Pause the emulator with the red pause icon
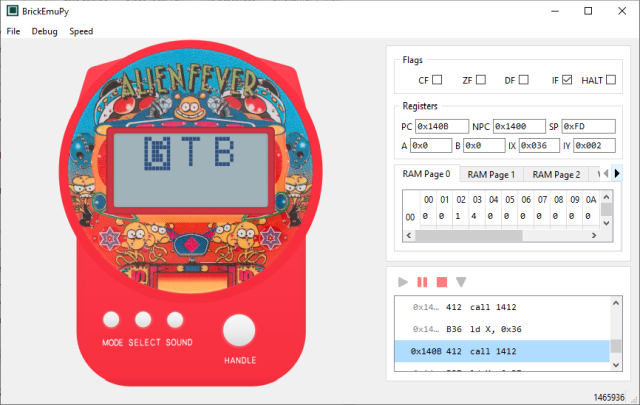 tap(422, 282)
